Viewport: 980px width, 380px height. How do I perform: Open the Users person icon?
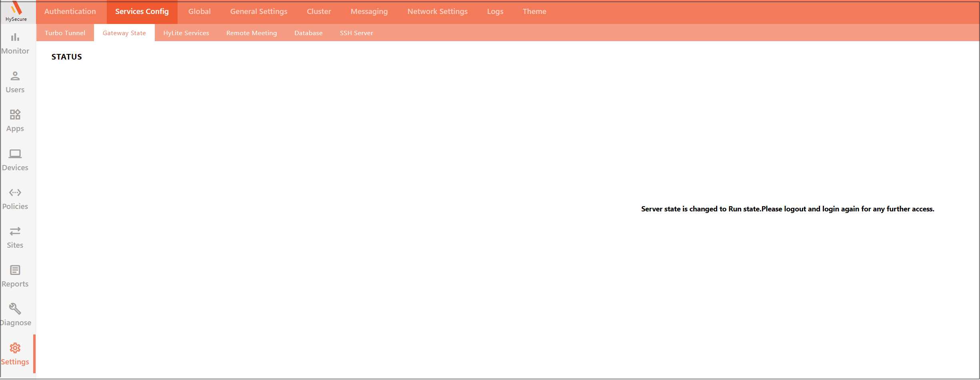tap(15, 76)
